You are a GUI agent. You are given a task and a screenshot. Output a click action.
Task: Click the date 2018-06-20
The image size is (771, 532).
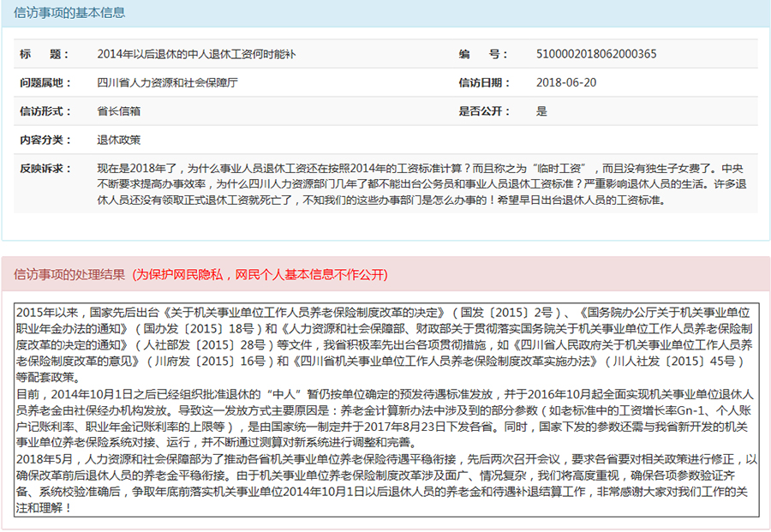tap(565, 83)
